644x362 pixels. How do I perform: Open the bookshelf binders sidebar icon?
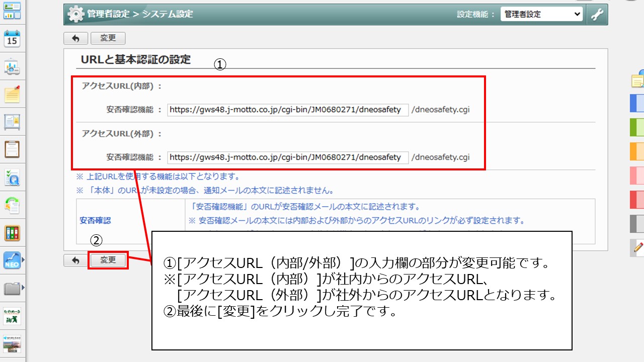(12, 233)
